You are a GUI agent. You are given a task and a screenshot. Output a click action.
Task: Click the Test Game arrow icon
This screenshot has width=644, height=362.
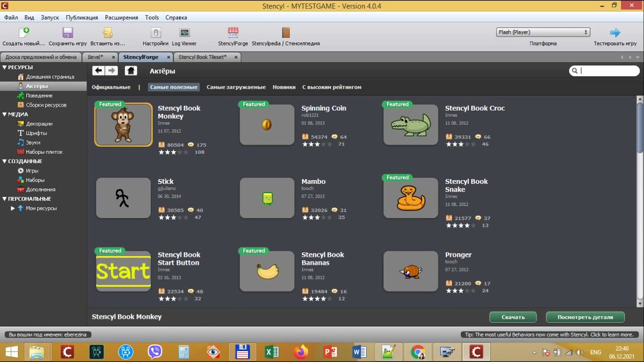[x=615, y=33]
